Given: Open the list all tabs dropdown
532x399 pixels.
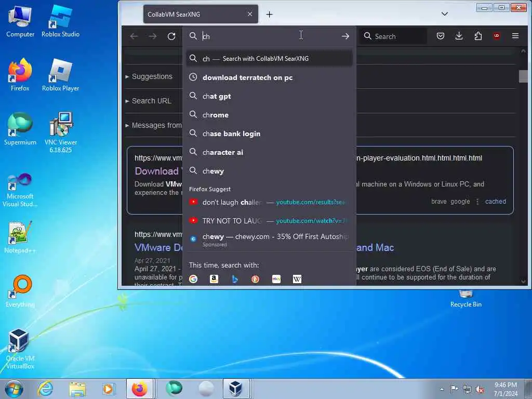Looking at the screenshot, I should coord(445,14).
